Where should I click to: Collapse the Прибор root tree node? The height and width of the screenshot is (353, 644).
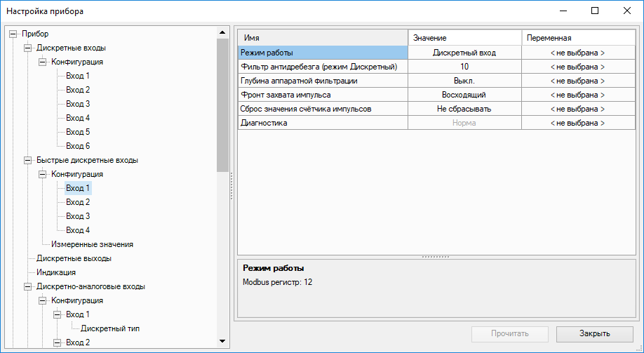tap(13, 34)
